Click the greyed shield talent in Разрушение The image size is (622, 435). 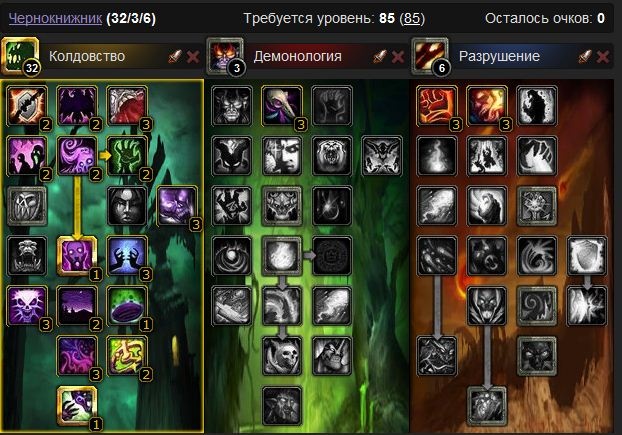click(587, 256)
